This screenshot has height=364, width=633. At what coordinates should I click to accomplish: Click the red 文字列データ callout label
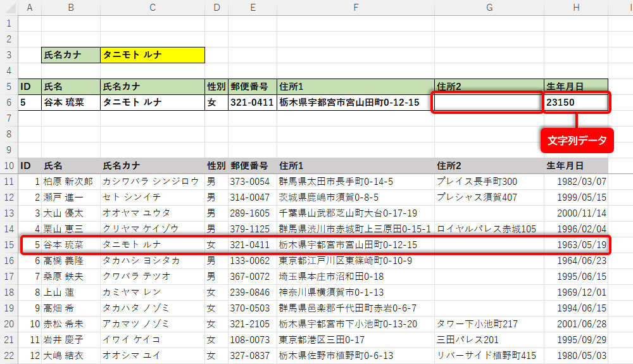pyautogui.click(x=577, y=141)
